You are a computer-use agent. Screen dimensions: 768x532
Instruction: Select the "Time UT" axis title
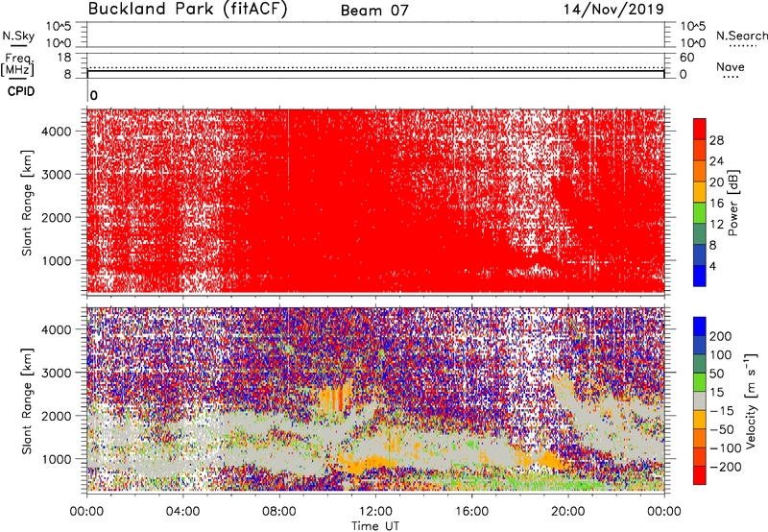pyautogui.click(x=375, y=526)
